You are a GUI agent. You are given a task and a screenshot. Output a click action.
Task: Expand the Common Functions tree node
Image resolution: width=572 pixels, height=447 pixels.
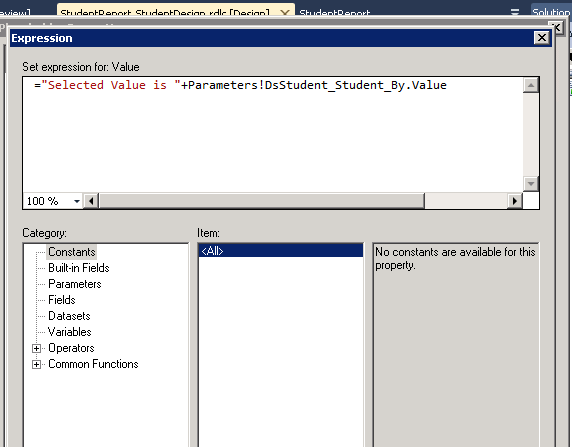click(x=36, y=365)
